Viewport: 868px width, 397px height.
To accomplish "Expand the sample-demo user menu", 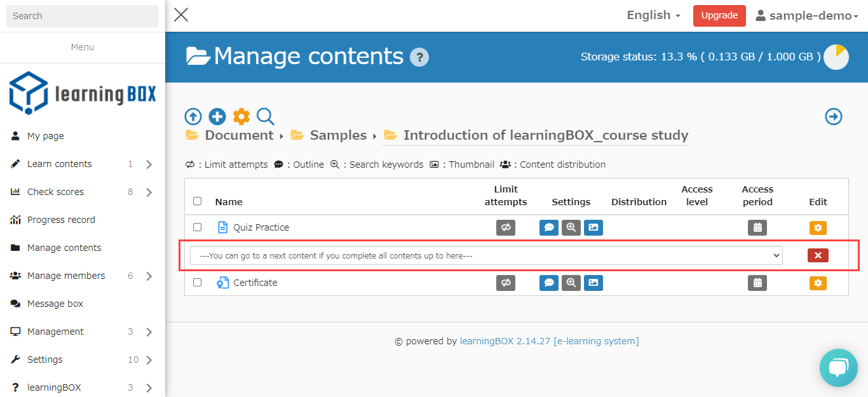I will point(807,16).
